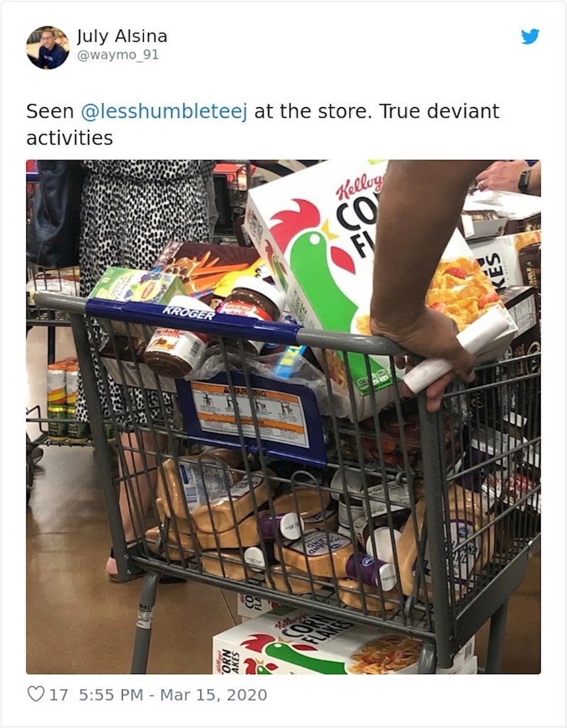Select the tweet text "True deviant activities"
Image resolution: width=567 pixels, height=728 pixels.
[x=263, y=125]
